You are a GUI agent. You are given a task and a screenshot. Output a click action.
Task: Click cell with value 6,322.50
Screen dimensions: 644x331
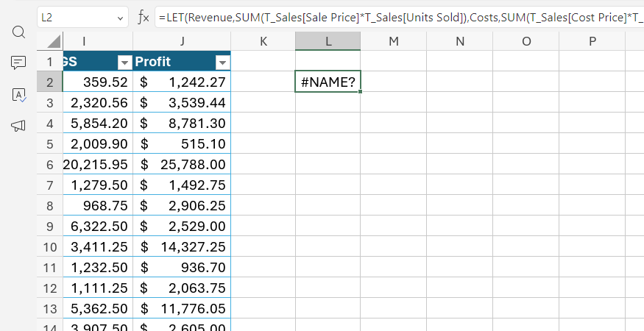coord(98,226)
